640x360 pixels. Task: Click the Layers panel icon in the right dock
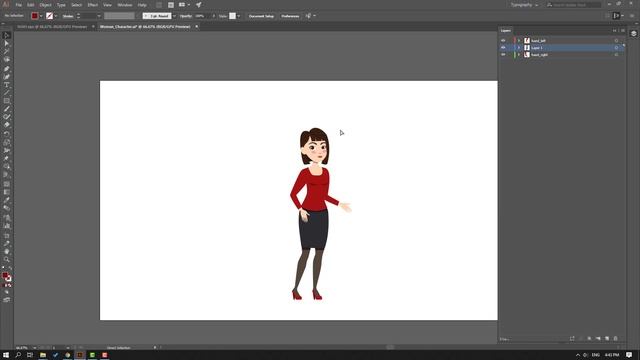click(633, 34)
